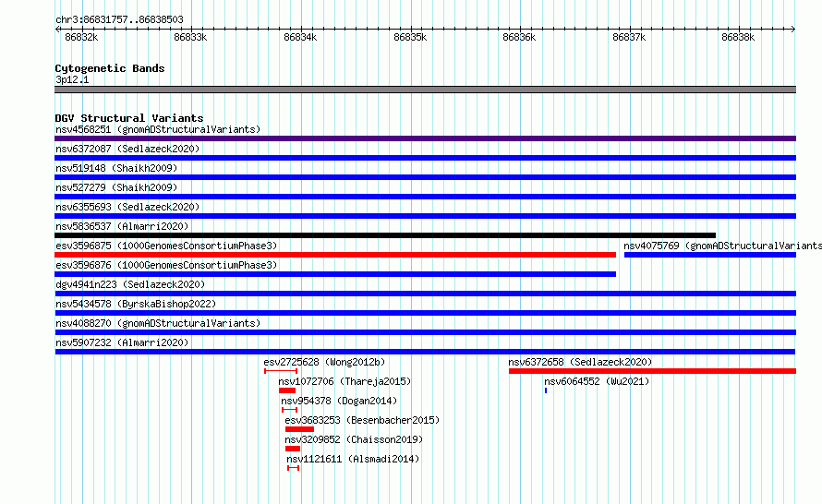Image resolution: width=822 pixels, height=504 pixels.
Task: Click the ruler's left arrow end
Action: point(57,29)
